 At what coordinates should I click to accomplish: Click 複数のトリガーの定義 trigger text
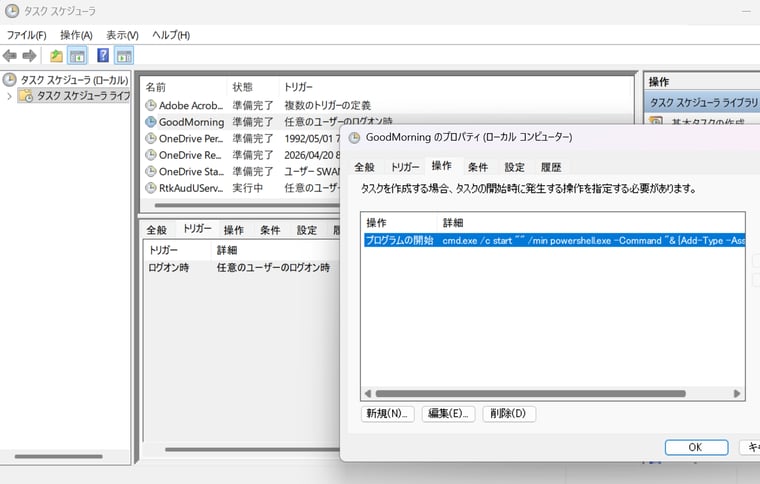click(x=328, y=106)
